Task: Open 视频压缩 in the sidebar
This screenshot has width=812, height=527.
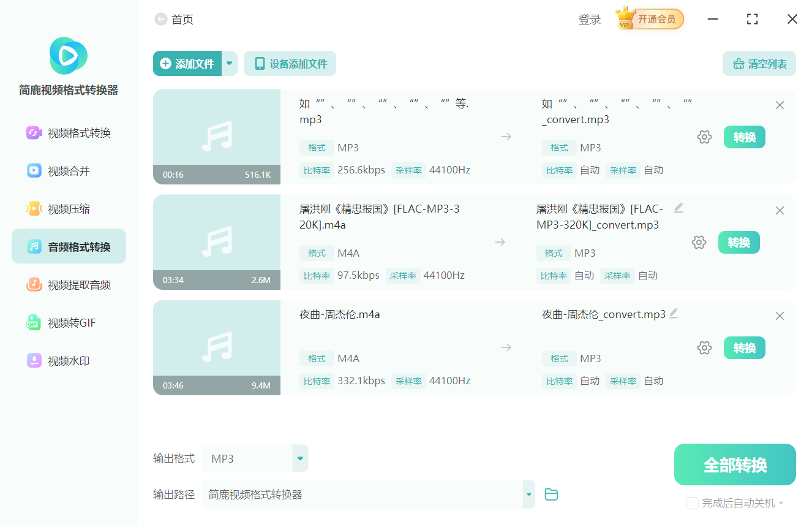Action: coord(69,209)
